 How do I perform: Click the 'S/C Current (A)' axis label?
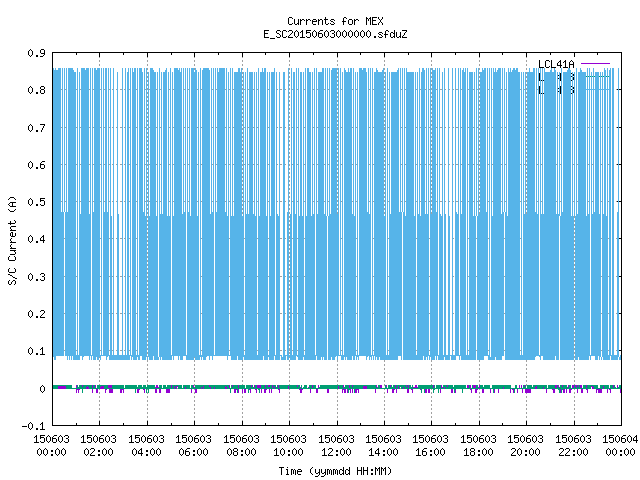pos(13,240)
